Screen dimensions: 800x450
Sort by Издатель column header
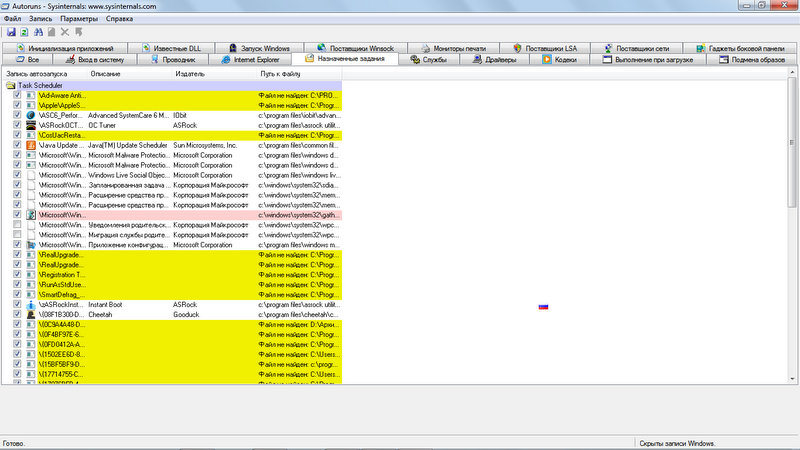coord(214,74)
